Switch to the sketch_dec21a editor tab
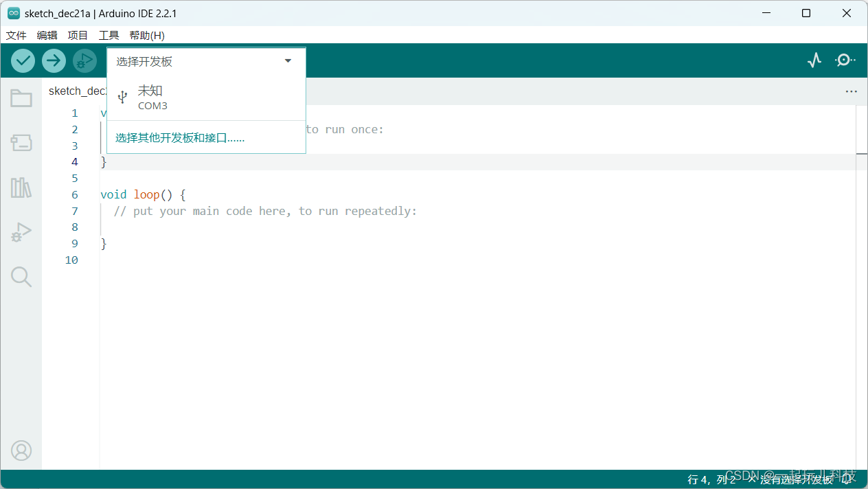Image resolution: width=868 pixels, height=489 pixels. (x=77, y=91)
